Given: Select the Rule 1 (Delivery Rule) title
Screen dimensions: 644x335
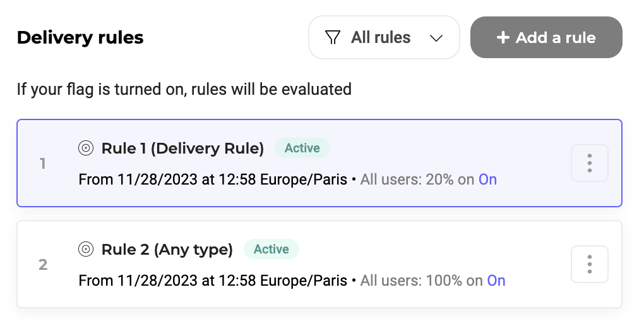Looking at the screenshot, I should (182, 149).
